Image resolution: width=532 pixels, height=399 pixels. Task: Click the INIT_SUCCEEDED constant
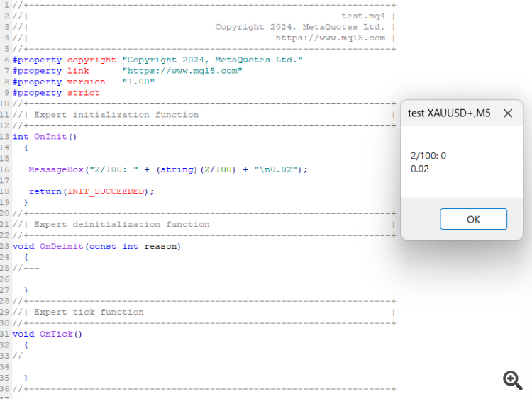[106, 191]
